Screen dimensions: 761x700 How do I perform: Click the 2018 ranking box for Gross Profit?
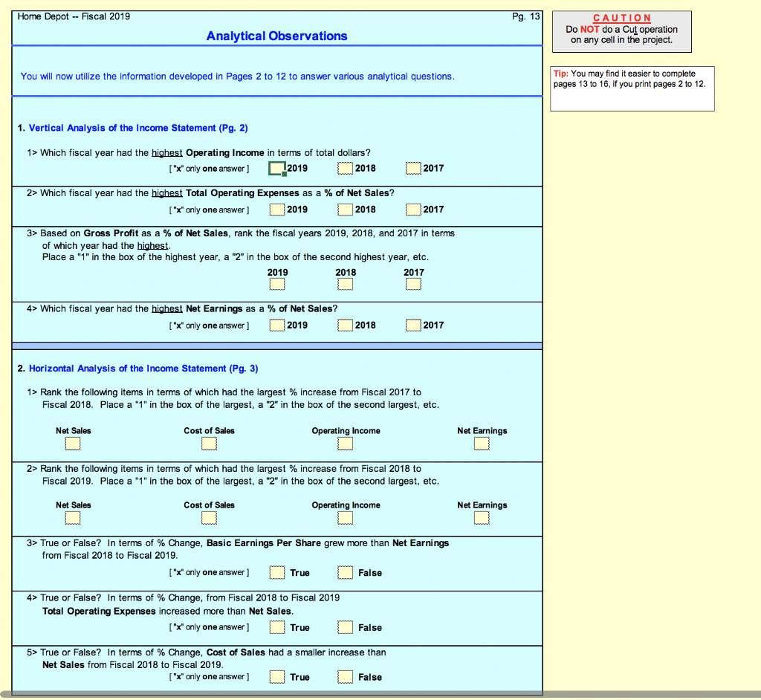tap(346, 283)
